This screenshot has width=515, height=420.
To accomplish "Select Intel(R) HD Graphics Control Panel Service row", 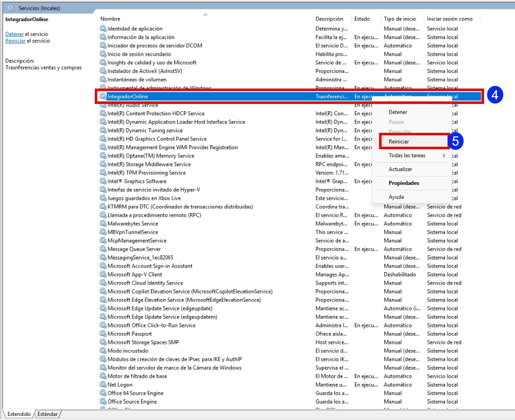I will click(x=235, y=139).
